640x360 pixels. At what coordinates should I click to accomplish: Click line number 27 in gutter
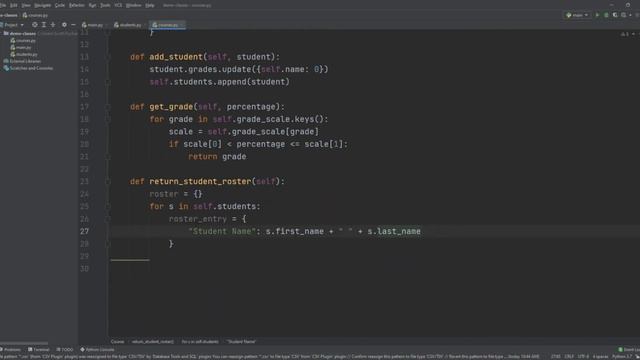(84, 231)
